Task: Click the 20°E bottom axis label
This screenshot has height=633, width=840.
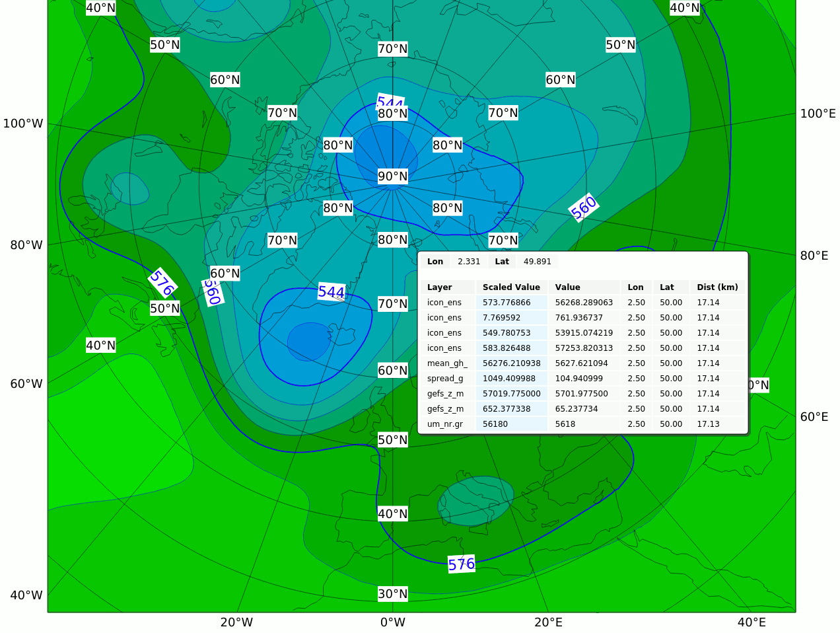Action: 549,622
